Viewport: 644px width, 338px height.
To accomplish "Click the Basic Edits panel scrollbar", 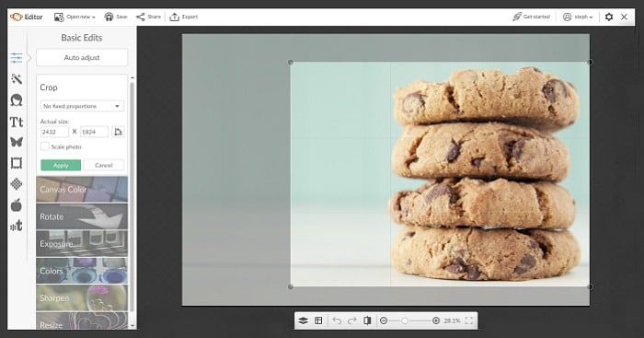I will click(x=132, y=197).
